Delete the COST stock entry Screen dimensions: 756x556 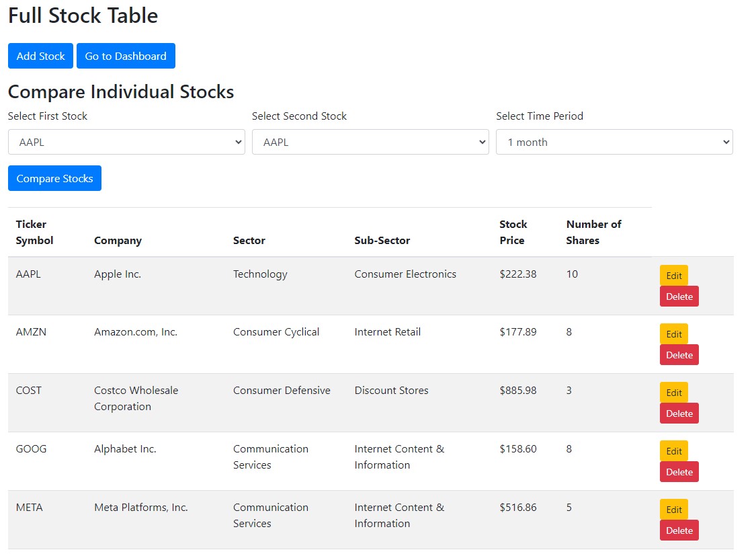coord(679,413)
